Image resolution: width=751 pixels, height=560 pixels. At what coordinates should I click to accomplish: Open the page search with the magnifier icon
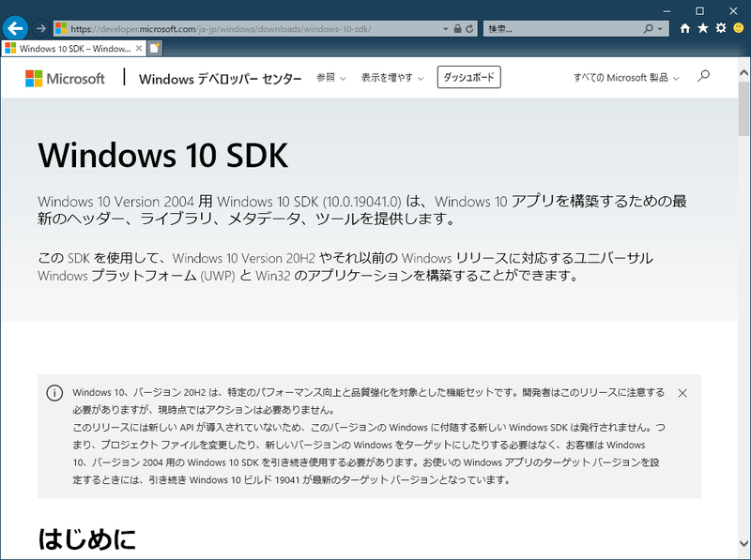tap(702, 78)
